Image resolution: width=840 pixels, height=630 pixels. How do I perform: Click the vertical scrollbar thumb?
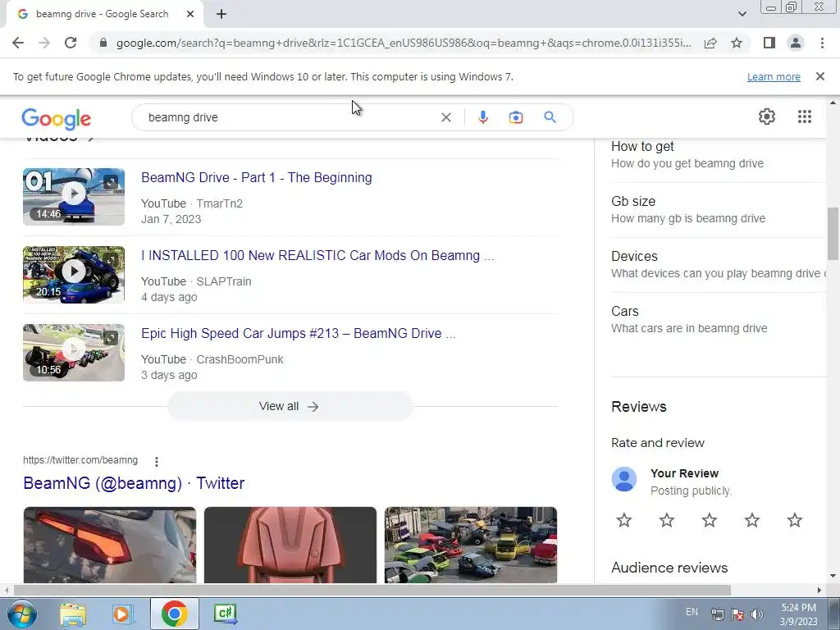[x=833, y=234]
